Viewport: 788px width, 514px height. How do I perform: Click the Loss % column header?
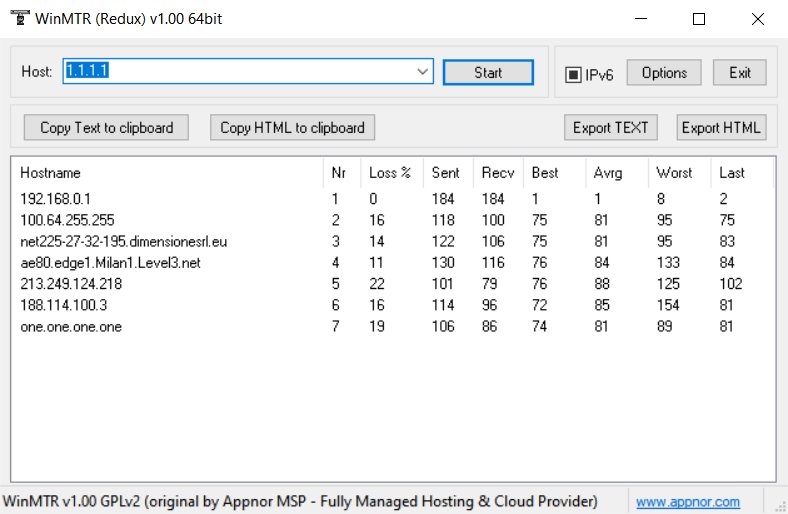tap(389, 173)
